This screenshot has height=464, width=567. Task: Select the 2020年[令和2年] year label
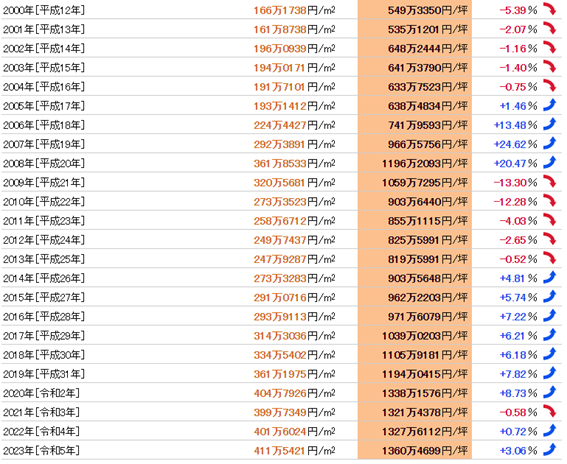pyautogui.click(x=41, y=393)
